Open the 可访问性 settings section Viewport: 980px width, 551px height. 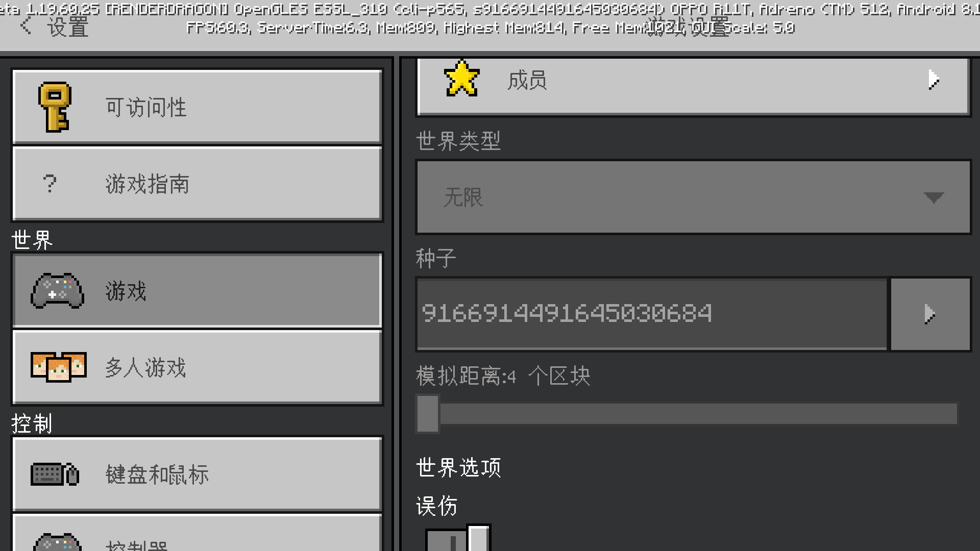197,107
